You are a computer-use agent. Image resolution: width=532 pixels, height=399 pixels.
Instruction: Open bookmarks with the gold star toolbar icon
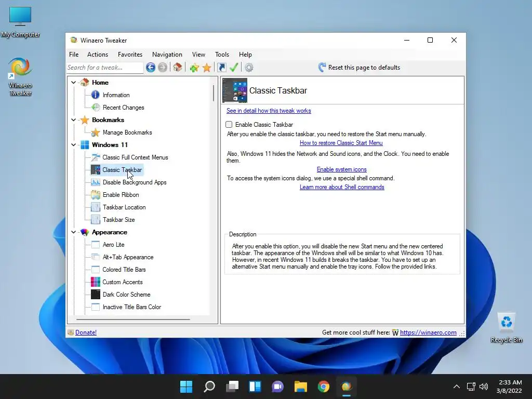pos(207,68)
